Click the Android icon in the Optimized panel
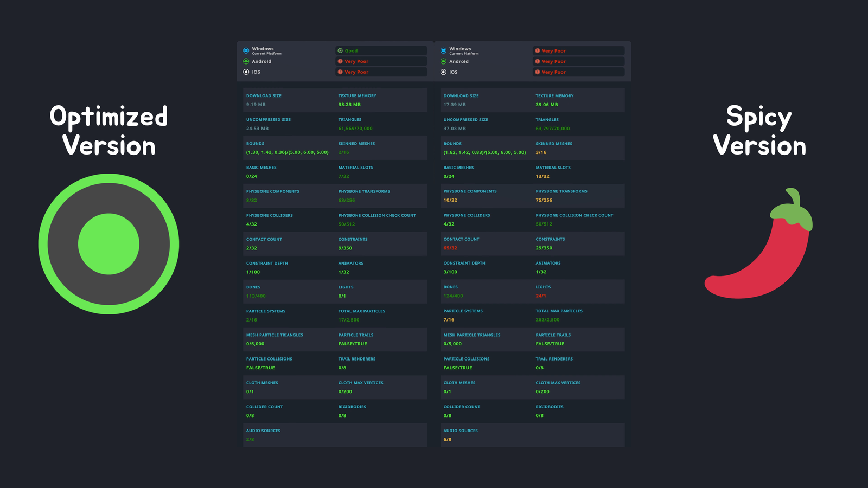The width and height of the screenshot is (868, 488). (x=246, y=61)
